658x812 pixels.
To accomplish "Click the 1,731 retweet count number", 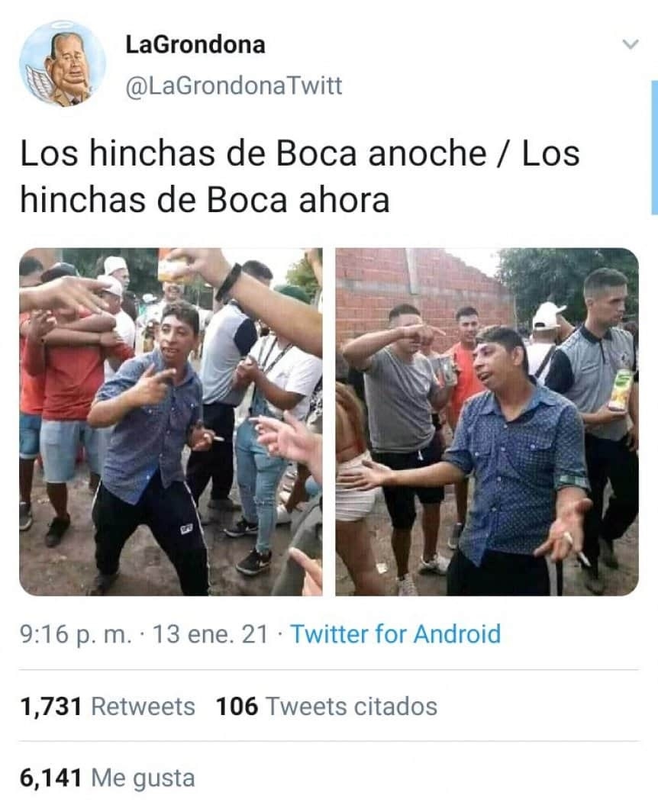I will (51, 707).
